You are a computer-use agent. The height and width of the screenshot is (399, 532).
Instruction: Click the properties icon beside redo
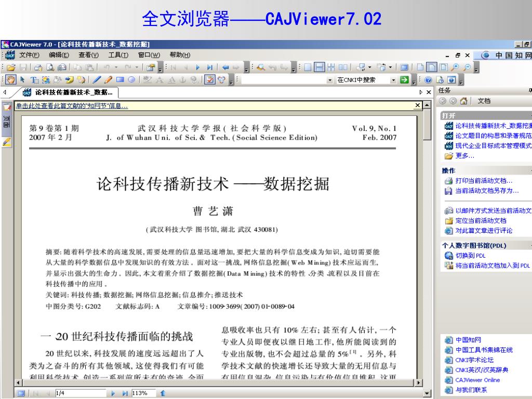[151, 67]
